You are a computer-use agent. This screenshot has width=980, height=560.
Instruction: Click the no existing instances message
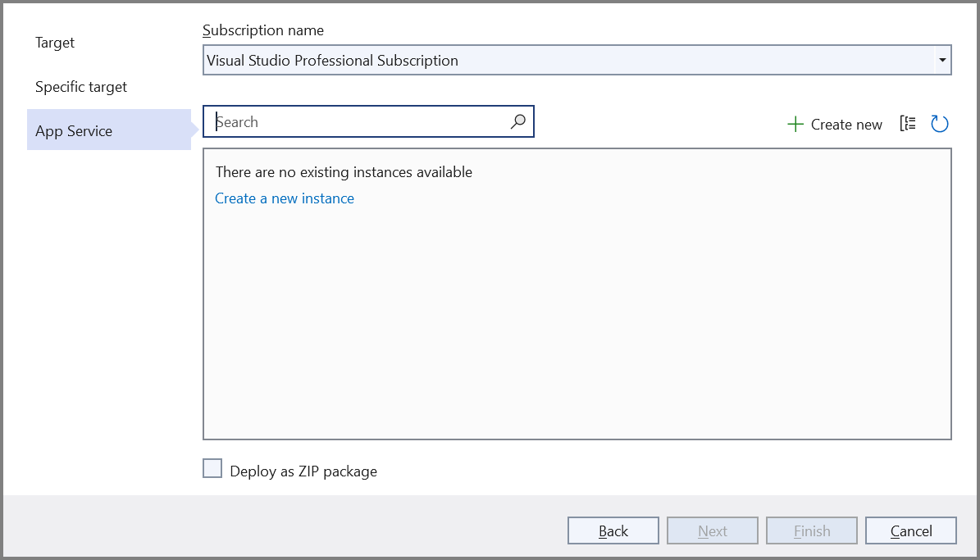click(x=344, y=171)
